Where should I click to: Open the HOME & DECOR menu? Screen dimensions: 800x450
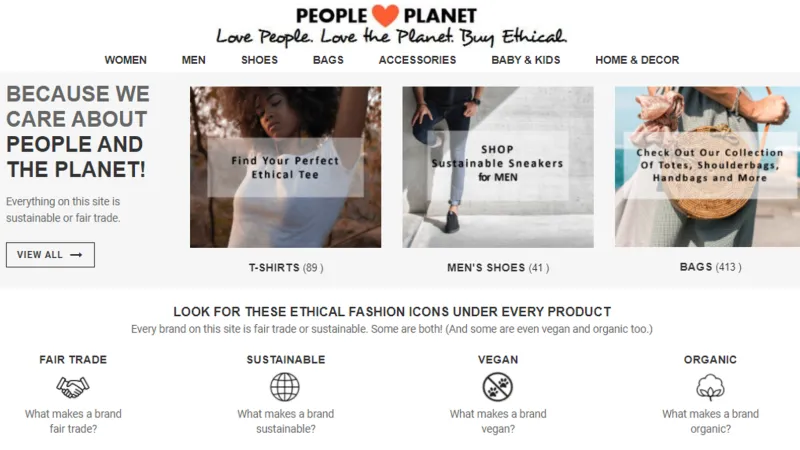click(637, 60)
